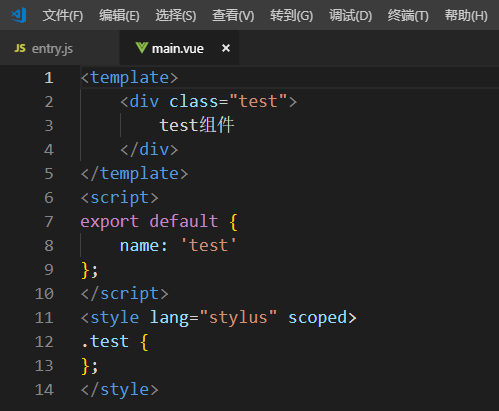Image resolution: width=499 pixels, height=411 pixels.
Task: Switch to the entry.js tab
Action: pos(60,48)
